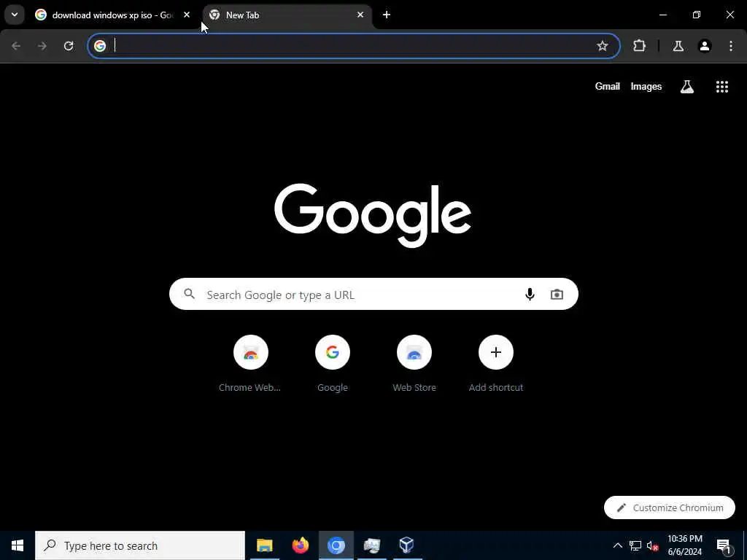Open the Images link
Screen dimensions: 747x560
(x=646, y=86)
